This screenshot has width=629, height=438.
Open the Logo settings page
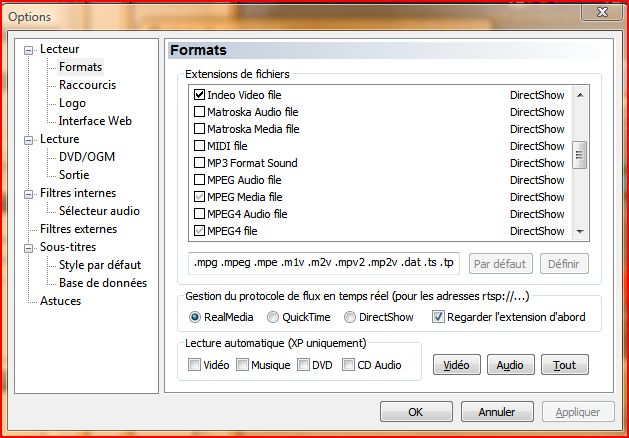pos(72,103)
